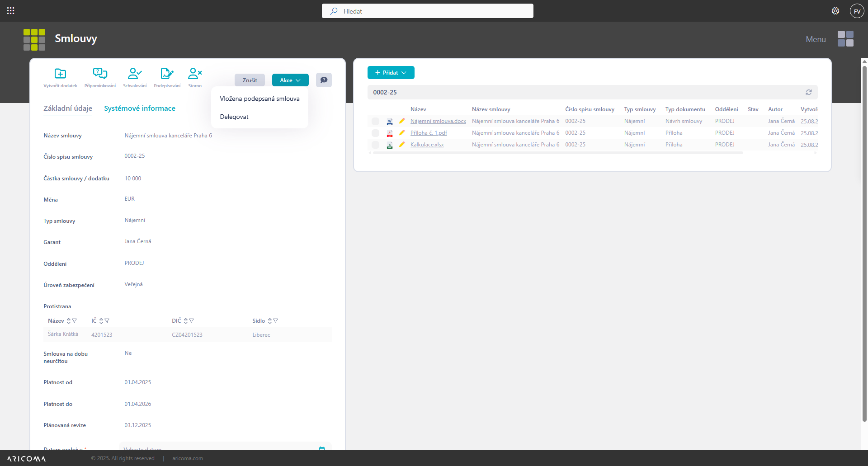Refresh the 0002-25 documents list
Viewport: 868px width, 466px height.
click(808, 92)
